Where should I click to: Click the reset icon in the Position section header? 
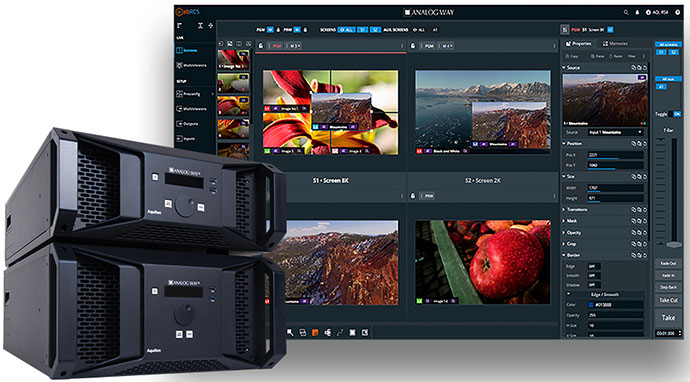click(645, 143)
